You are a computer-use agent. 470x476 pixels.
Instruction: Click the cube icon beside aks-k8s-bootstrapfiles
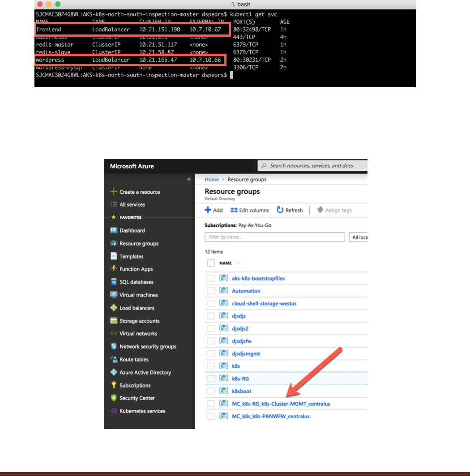pyautogui.click(x=224, y=278)
